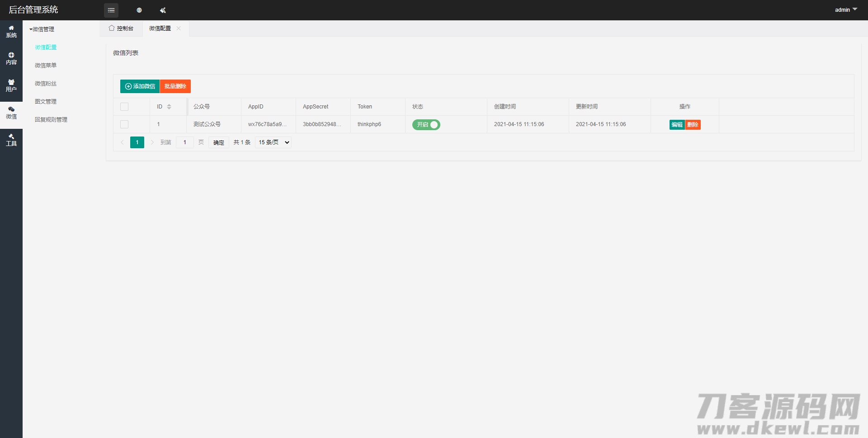Collapse the 微信管理 menu group
Viewport: 868px width, 438px height.
click(x=42, y=29)
